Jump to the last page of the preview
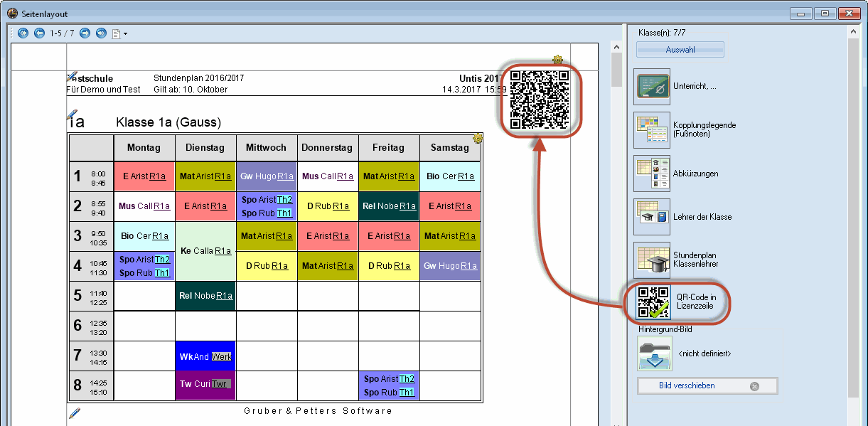The image size is (868, 426). (101, 33)
